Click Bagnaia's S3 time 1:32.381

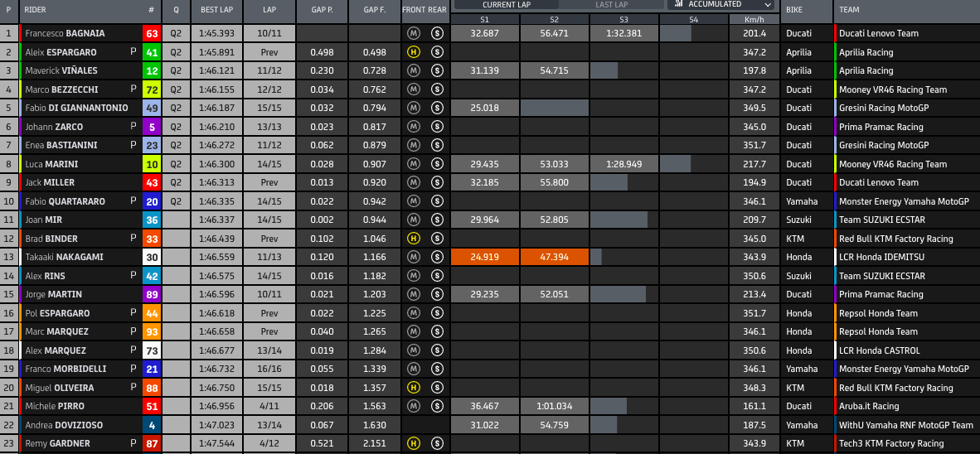coord(623,33)
